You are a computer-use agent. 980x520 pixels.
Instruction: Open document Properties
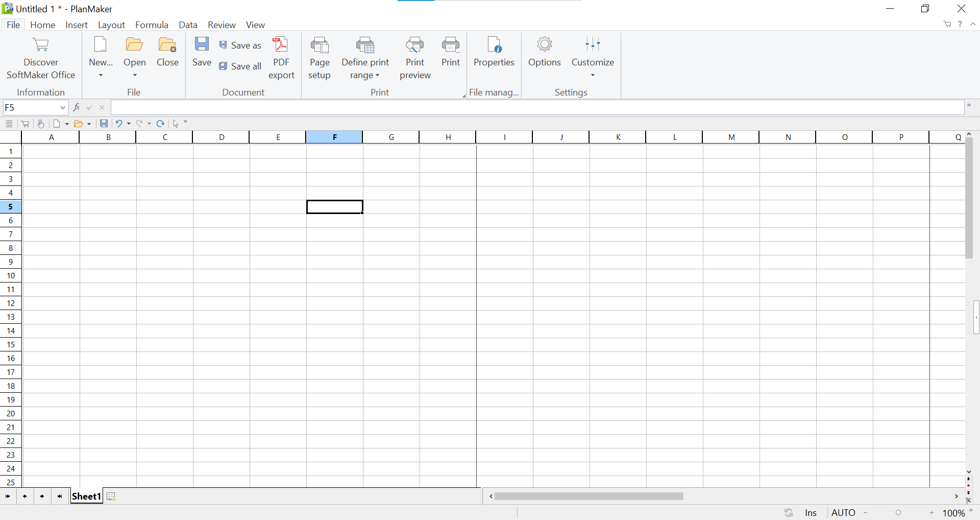[494, 51]
